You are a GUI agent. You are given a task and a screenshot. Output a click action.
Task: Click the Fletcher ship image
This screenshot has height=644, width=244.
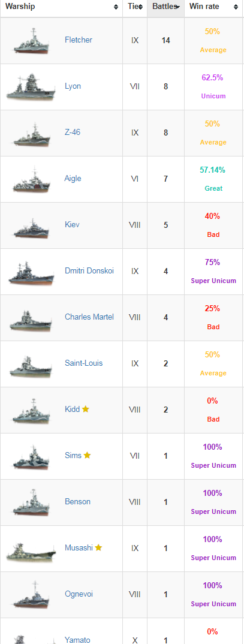(31, 41)
